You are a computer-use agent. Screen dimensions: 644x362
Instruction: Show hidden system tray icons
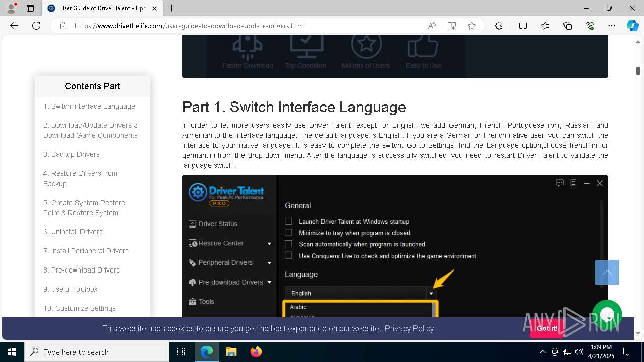point(542,352)
